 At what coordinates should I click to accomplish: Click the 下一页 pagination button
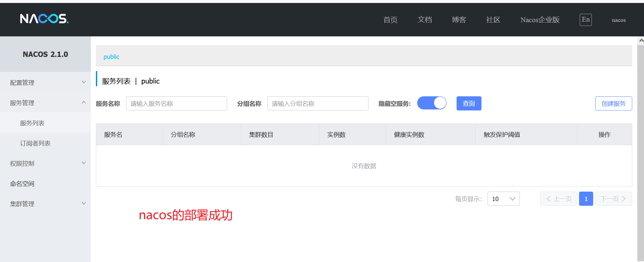click(613, 199)
